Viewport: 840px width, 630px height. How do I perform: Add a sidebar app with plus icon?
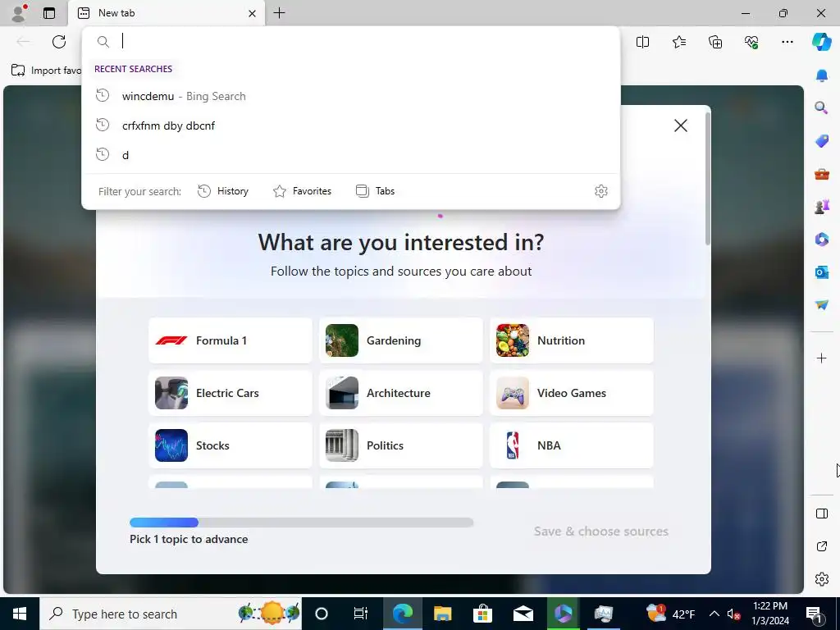(822, 358)
